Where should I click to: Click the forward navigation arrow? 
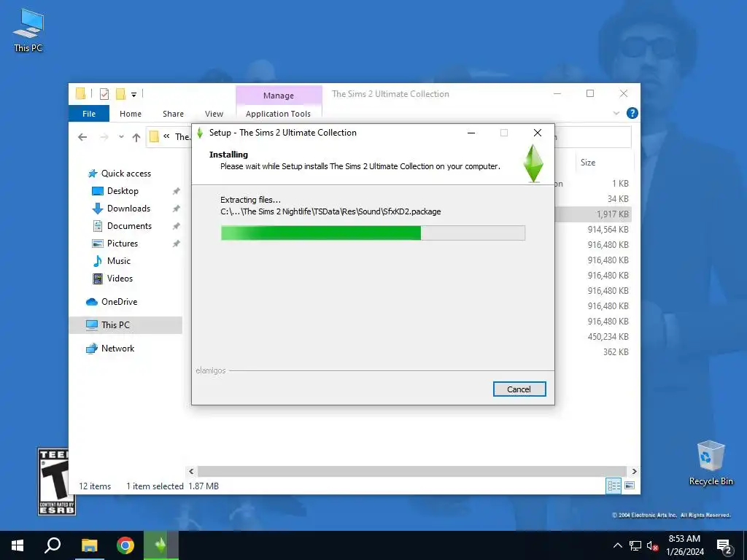coord(104,138)
